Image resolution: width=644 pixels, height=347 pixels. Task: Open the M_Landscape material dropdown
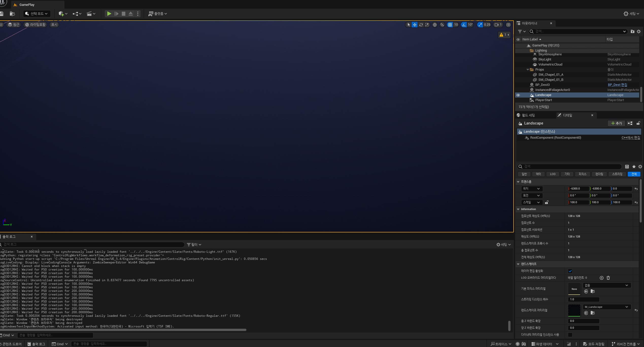(x=606, y=307)
